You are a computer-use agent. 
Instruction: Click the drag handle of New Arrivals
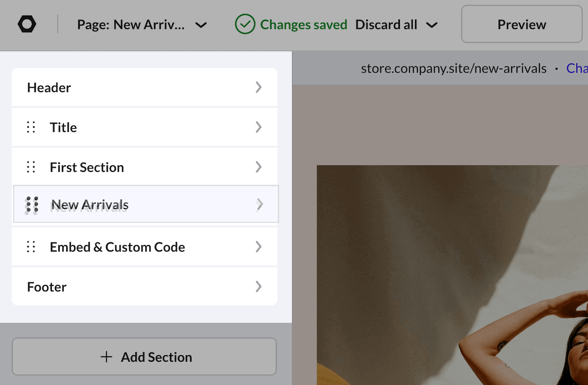pyautogui.click(x=32, y=205)
